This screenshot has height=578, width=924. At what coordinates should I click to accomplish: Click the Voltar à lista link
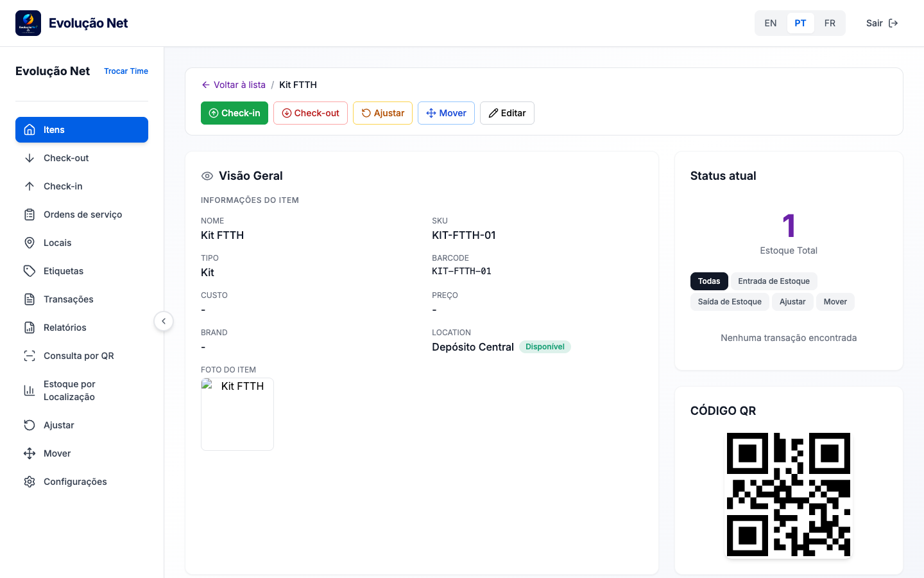click(x=234, y=85)
